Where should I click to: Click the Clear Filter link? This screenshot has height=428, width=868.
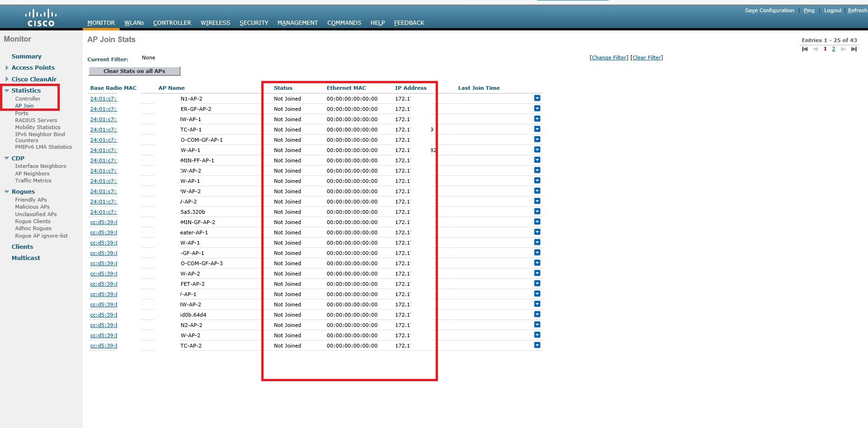[647, 57]
